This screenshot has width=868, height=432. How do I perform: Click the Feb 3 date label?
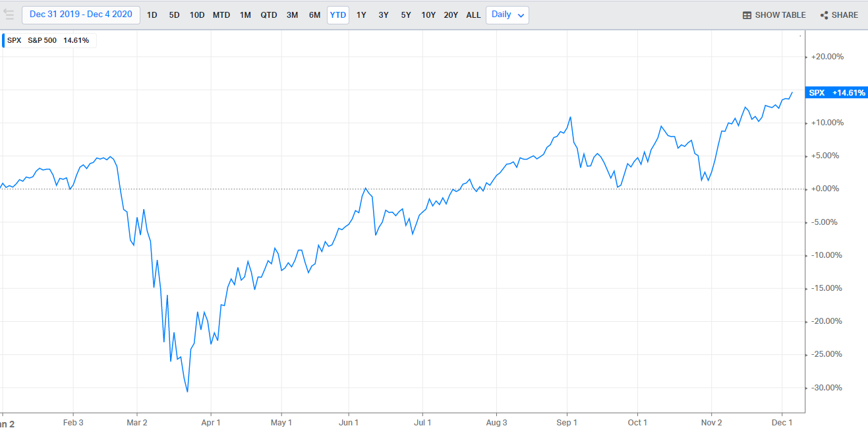(x=72, y=422)
